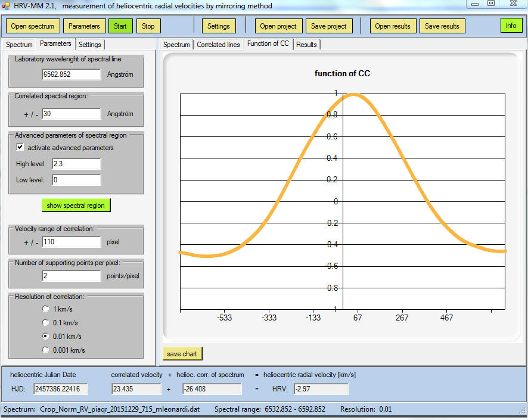Open Settings from the top toolbar
The image size is (528, 420).
click(x=219, y=26)
